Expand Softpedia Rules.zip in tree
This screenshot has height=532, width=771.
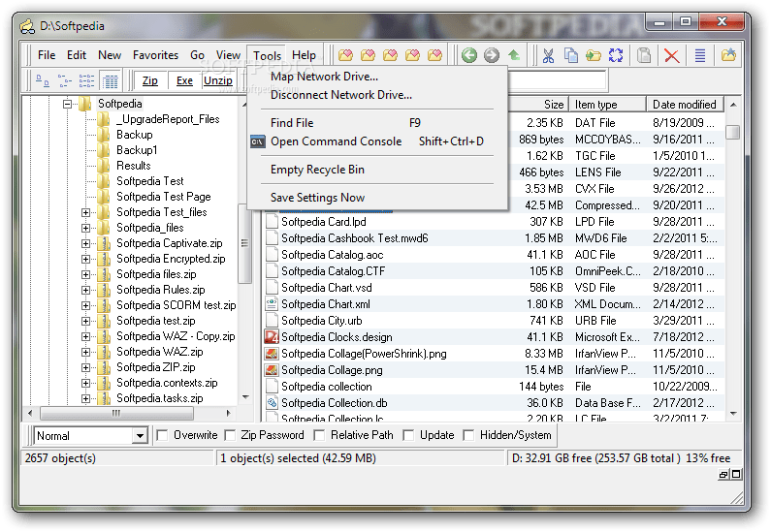click(x=85, y=290)
